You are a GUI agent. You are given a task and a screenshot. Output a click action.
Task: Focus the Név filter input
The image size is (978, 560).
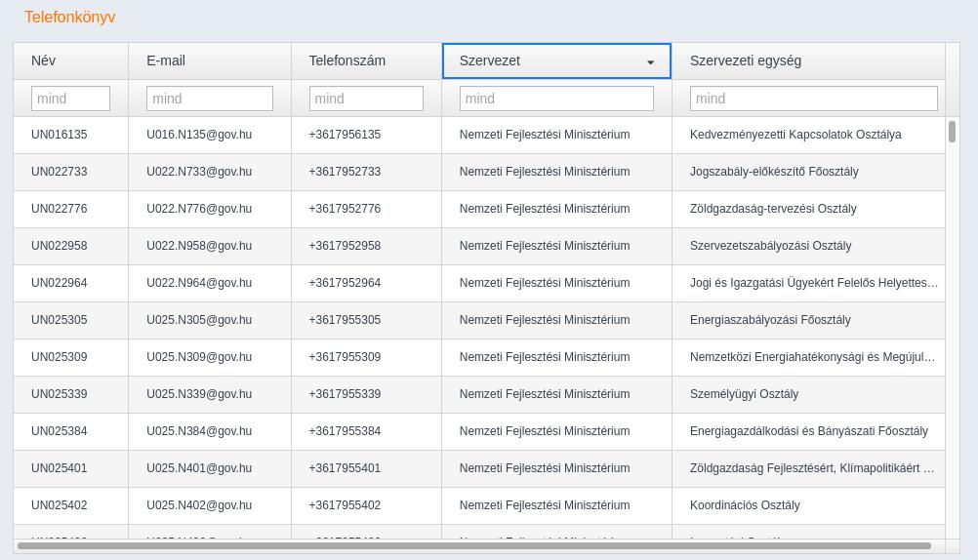(x=70, y=99)
